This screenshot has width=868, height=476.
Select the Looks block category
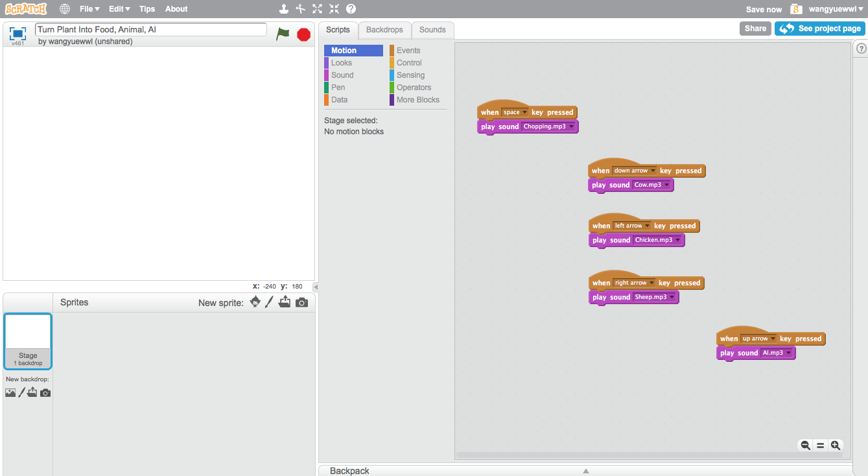click(342, 63)
